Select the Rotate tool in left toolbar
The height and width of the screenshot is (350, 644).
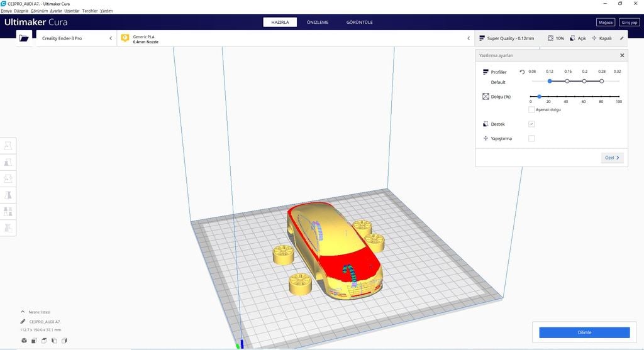[x=8, y=178]
